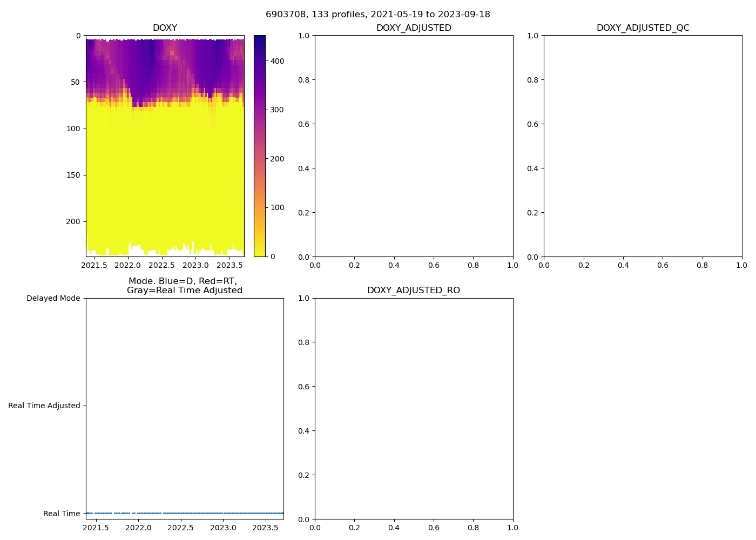Click the Mode plot title text

[184, 286]
